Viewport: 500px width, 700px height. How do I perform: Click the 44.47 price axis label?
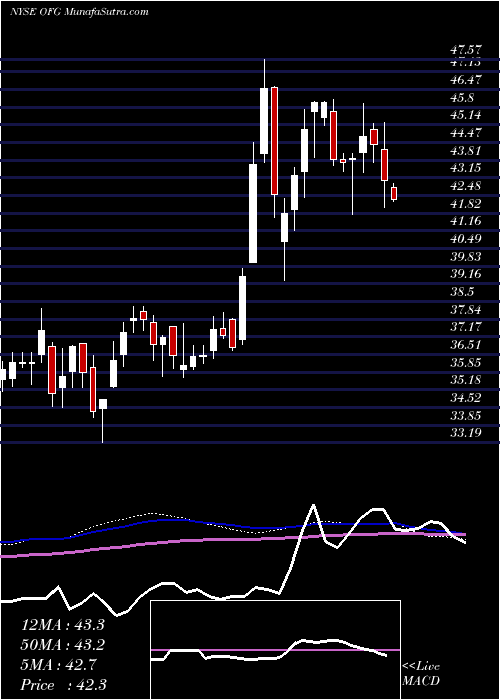pos(466,133)
